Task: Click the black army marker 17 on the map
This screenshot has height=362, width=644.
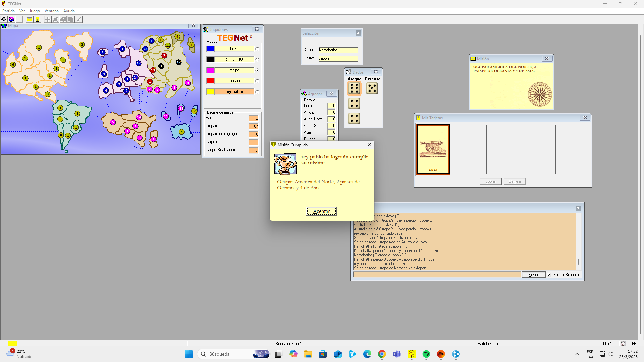Action: [179, 62]
